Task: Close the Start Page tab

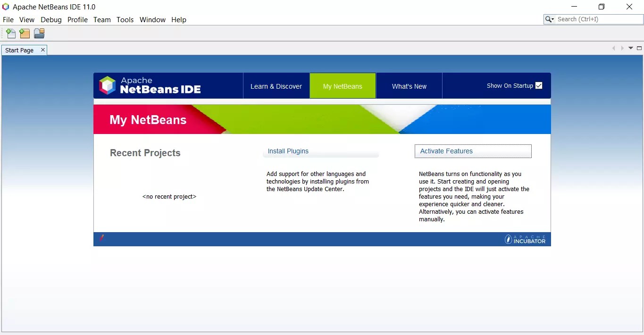Action: click(x=42, y=50)
